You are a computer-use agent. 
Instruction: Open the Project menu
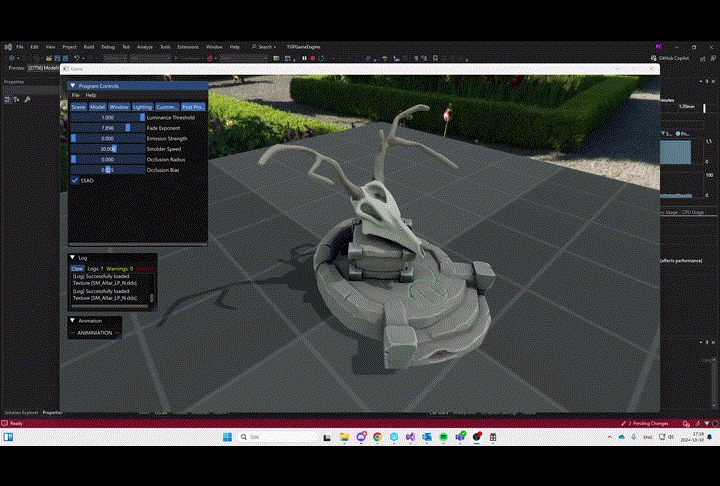click(x=69, y=47)
